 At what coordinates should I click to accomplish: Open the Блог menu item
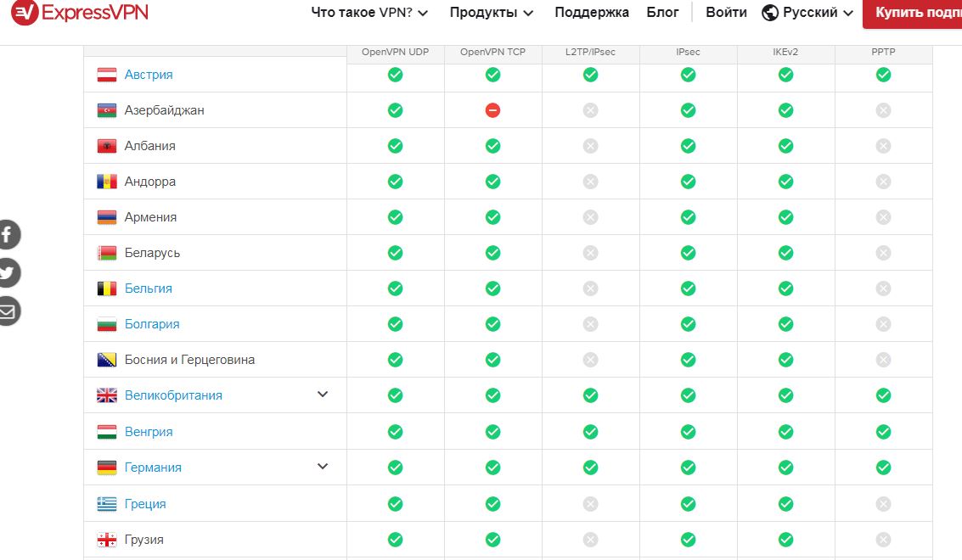662,13
